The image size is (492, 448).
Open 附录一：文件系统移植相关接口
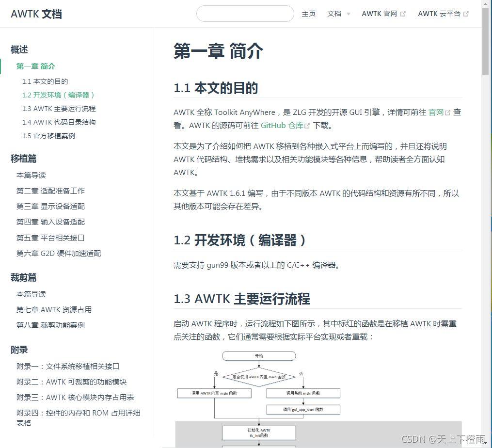pos(68,367)
